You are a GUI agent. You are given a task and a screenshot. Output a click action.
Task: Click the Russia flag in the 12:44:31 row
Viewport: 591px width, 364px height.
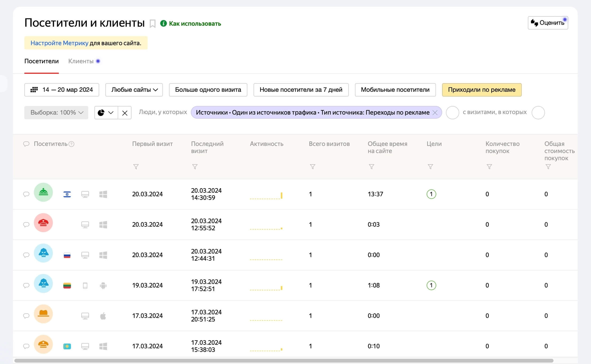[x=67, y=255]
